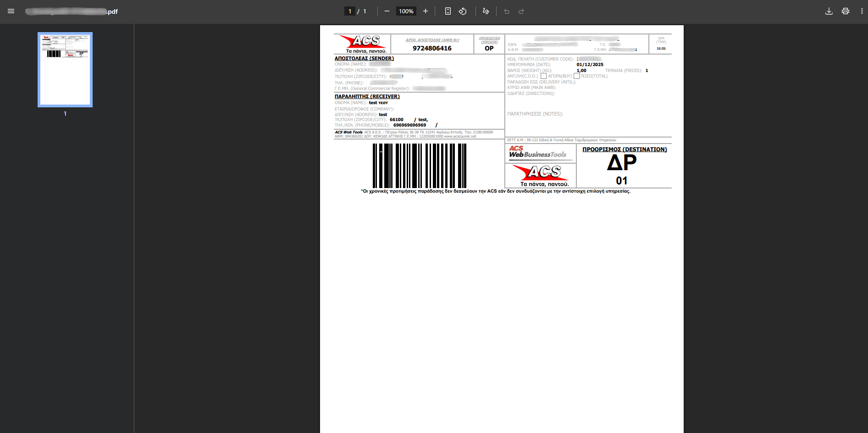Click the zoom in plus button
Viewport: 868px width, 433px height.
click(x=426, y=11)
